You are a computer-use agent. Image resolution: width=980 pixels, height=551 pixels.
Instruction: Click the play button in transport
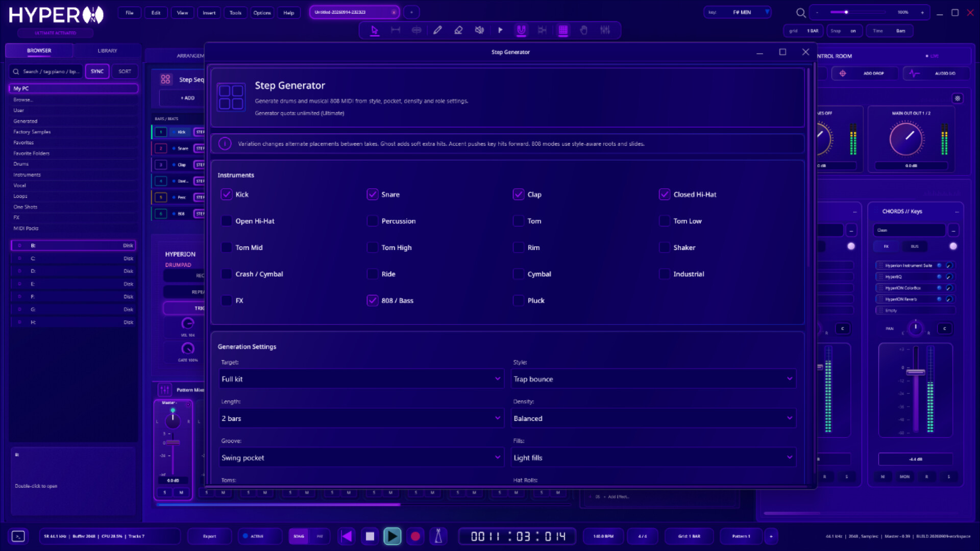click(x=392, y=536)
